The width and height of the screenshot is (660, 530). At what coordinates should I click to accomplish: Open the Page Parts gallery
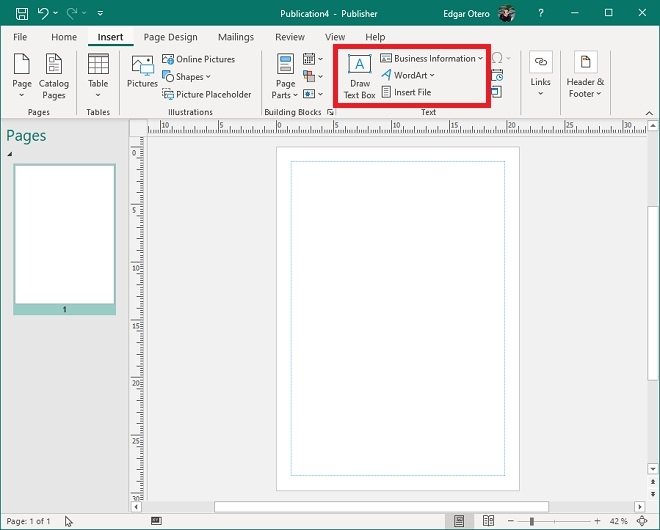point(285,77)
